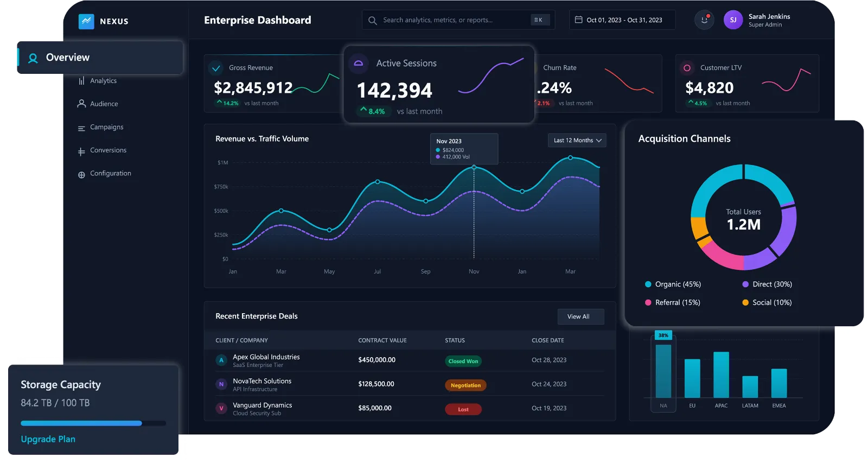868x463 pixels.
Task: Click the Nexus logo icon
Action: pyautogui.click(x=86, y=21)
